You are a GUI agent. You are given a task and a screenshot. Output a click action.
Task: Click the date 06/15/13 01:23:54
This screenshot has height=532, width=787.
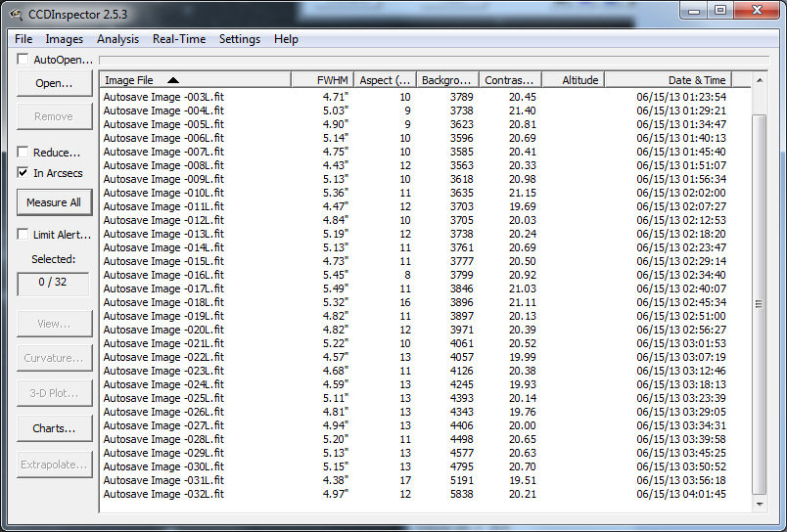681,97
